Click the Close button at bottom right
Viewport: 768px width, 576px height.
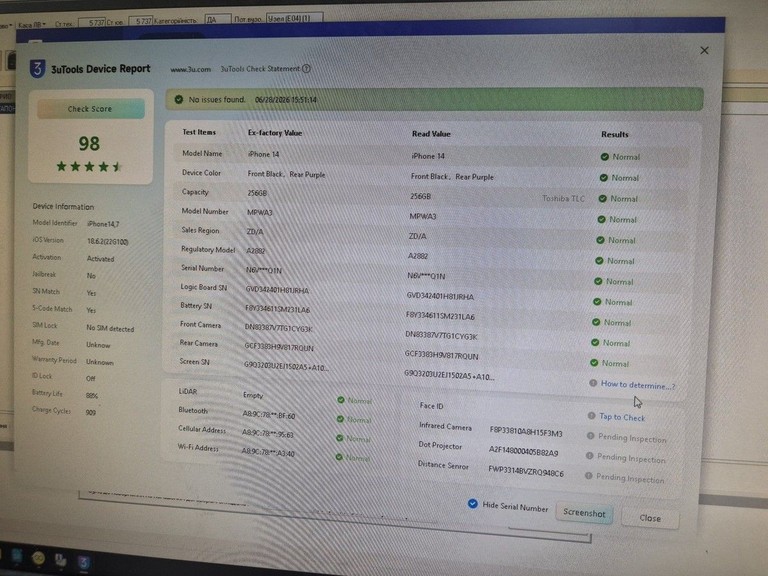(650, 518)
